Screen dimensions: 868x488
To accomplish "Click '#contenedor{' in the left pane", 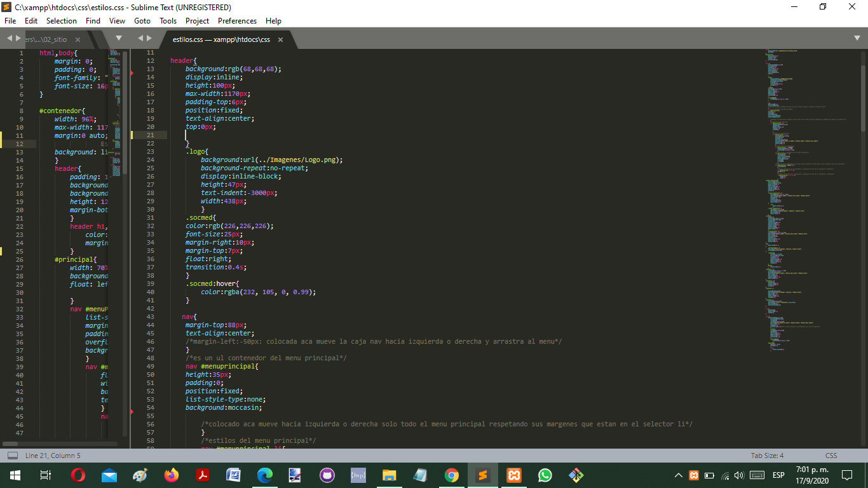I will (62, 111).
